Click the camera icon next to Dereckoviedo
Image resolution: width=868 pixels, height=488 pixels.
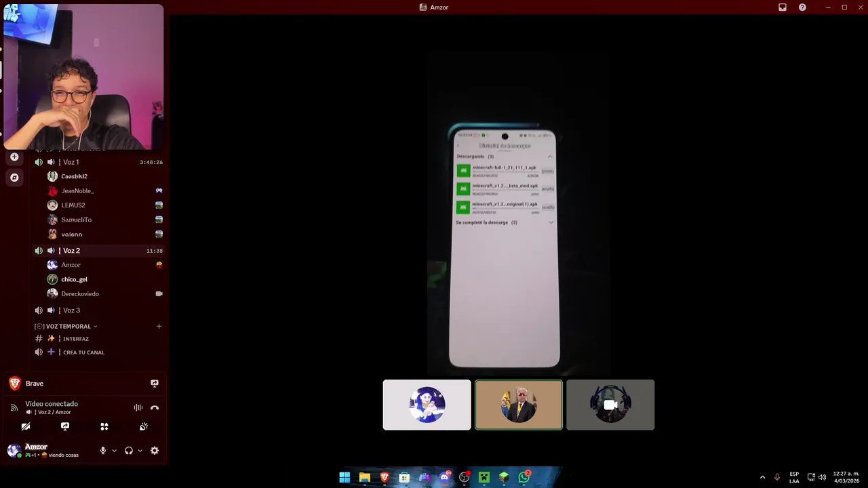pos(159,294)
